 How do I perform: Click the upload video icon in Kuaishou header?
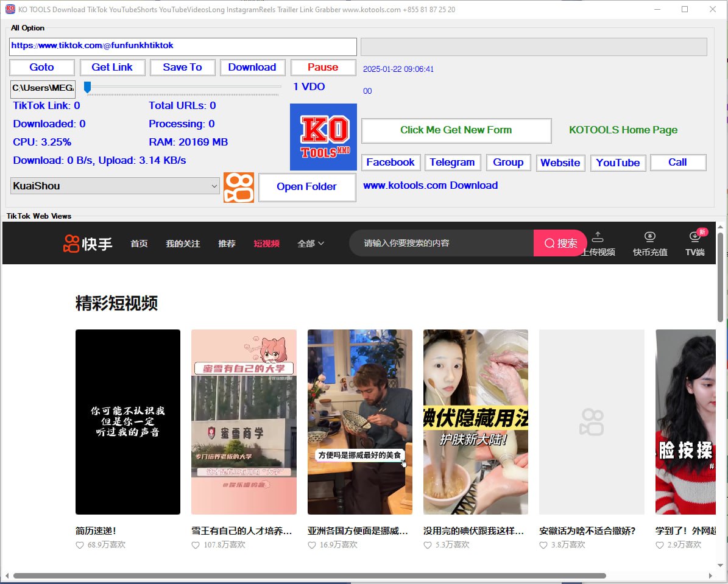598,237
